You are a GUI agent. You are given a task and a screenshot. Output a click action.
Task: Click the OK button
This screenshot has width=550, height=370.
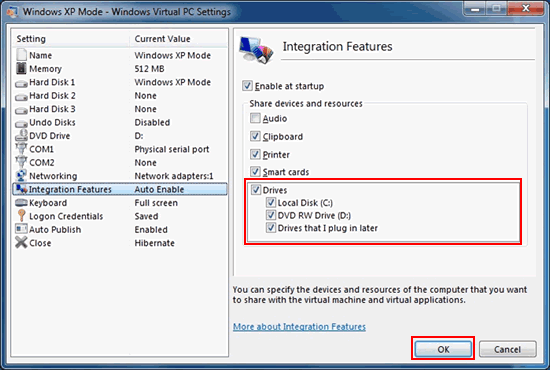coord(443,349)
